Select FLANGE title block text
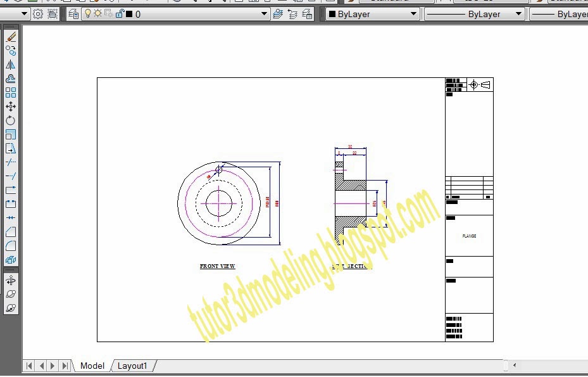 click(x=469, y=236)
